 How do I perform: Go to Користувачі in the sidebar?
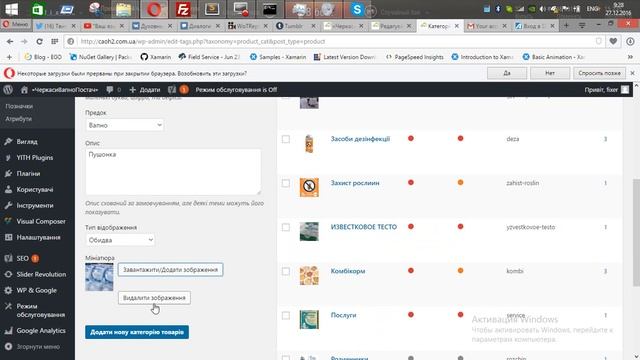[35, 189]
